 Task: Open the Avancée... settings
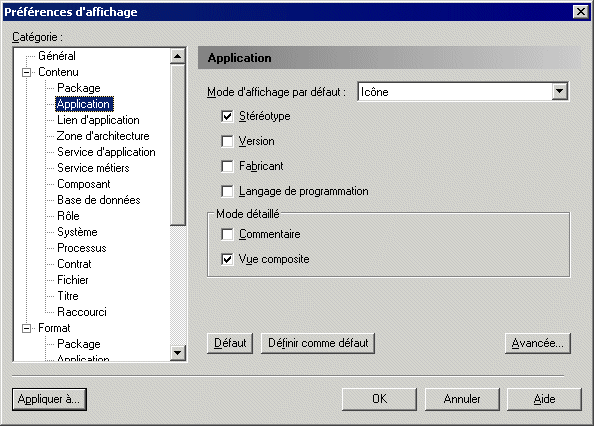[538, 343]
